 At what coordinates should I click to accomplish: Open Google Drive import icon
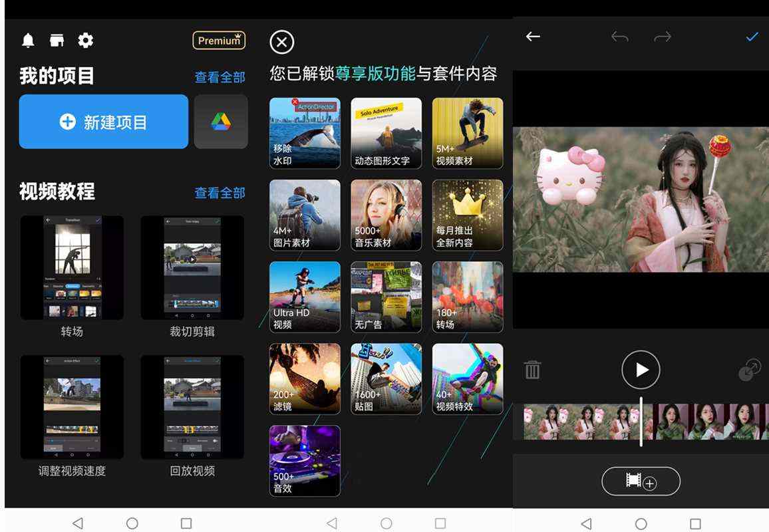221,122
